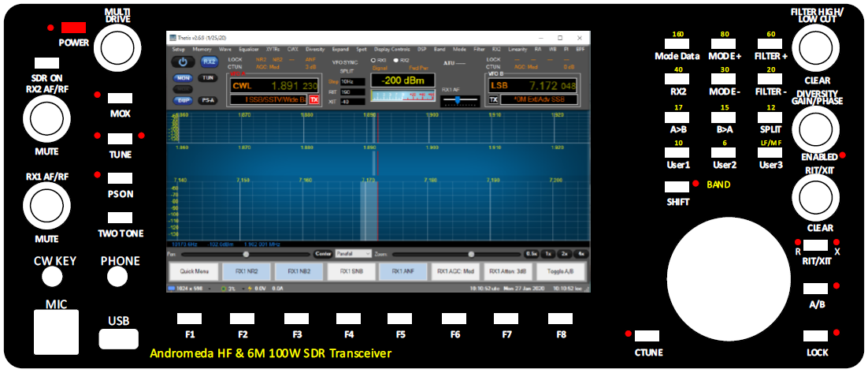868x373 pixels.
Task: Open the Linearity menu
Action: (517, 49)
